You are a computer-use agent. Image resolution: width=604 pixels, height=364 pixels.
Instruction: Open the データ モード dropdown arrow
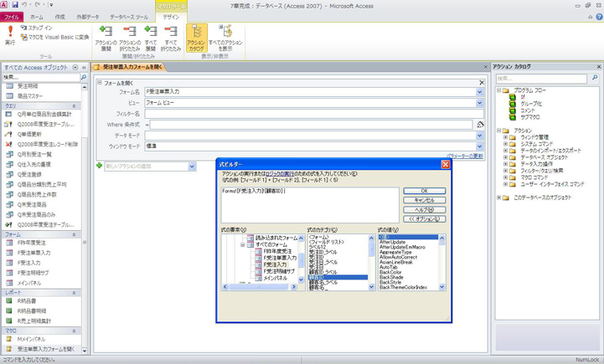(479, 136)
